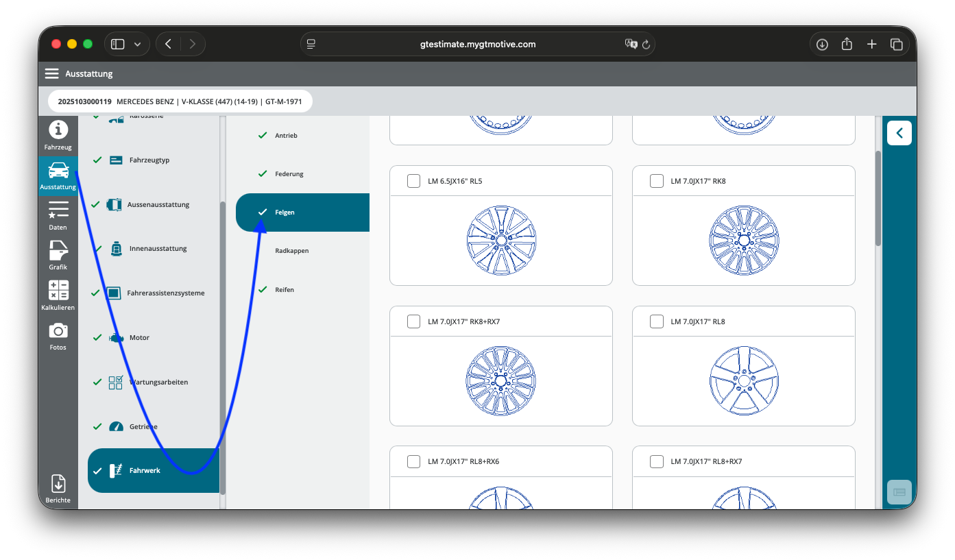Open Safari sidebar dropdown arrow
955x560 pixels.
(x=137, y=44)
